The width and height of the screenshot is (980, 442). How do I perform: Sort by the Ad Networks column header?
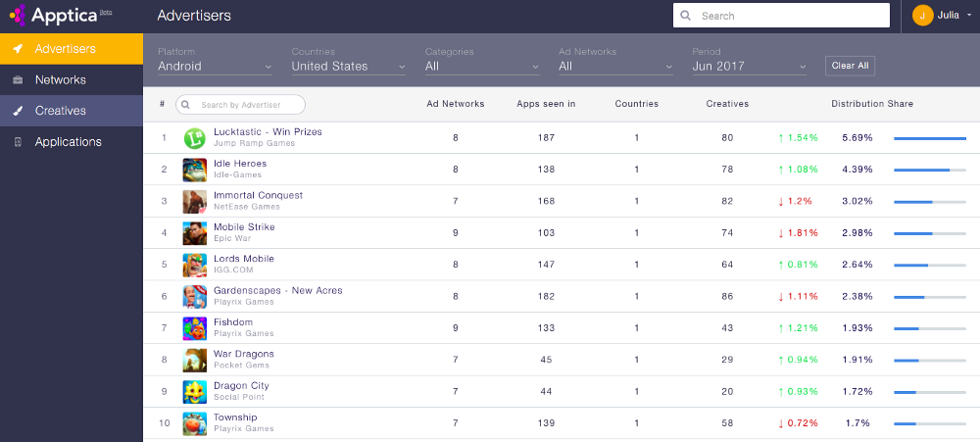click(x=456, y=104)
